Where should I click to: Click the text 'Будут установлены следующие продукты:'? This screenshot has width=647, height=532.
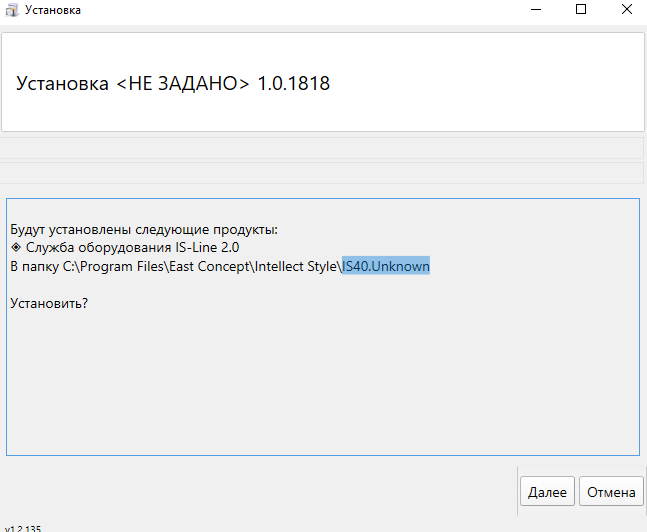pos(144,229)
